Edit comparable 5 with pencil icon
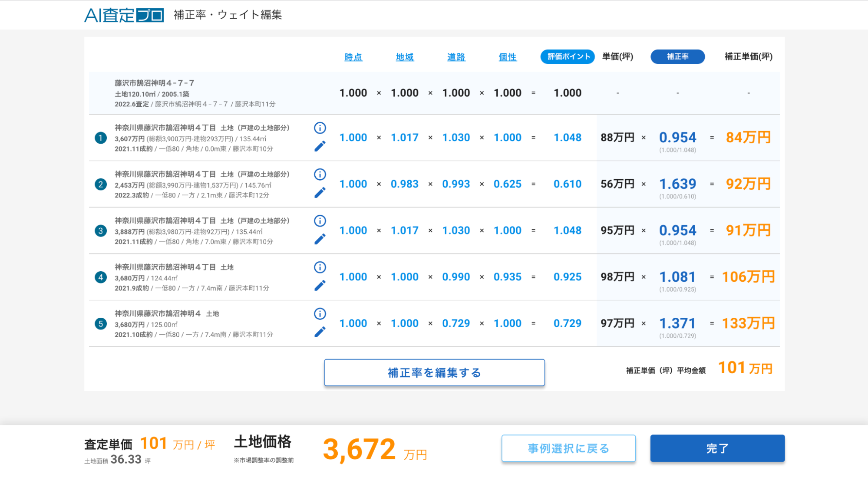 click(320, 332)
